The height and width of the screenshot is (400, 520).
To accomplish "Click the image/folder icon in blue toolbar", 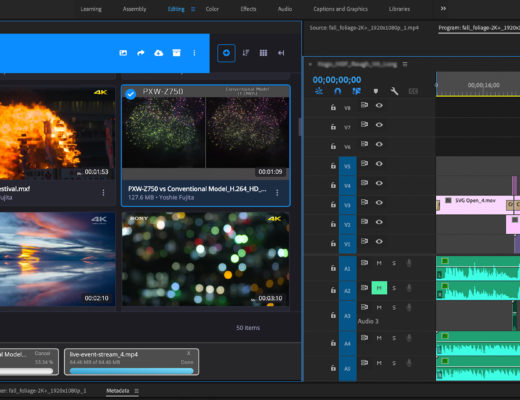I will tap(123, 53).
